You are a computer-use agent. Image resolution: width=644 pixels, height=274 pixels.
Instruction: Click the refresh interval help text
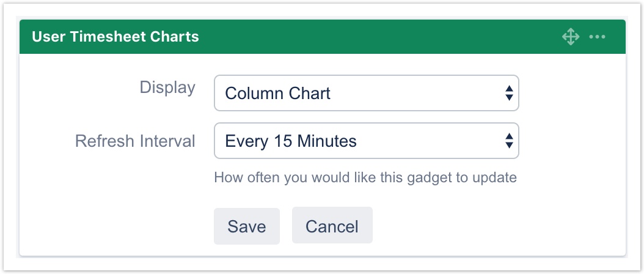point(365,178)
